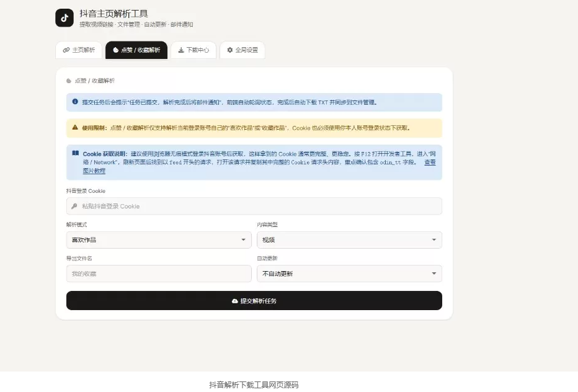Click the warning triangle icon in 使用限制 notice

75,127
